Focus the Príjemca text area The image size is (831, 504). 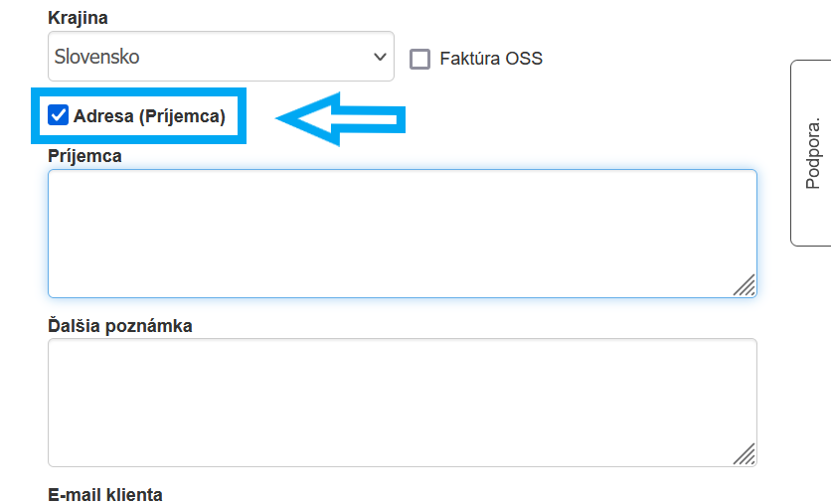click(402, 233)
